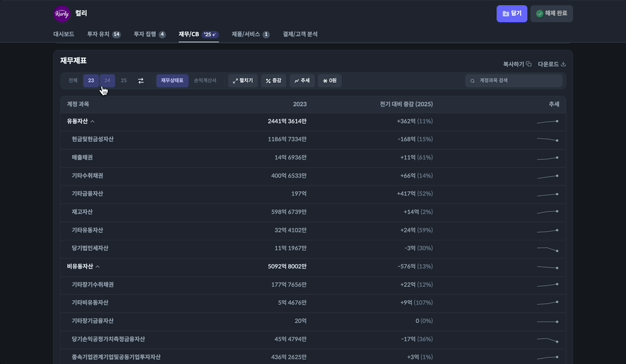Image resolution: width=626 pixels, height=364 pixels.
Task: Collapse the 비유동자산 section
Action: pos(97,267)
